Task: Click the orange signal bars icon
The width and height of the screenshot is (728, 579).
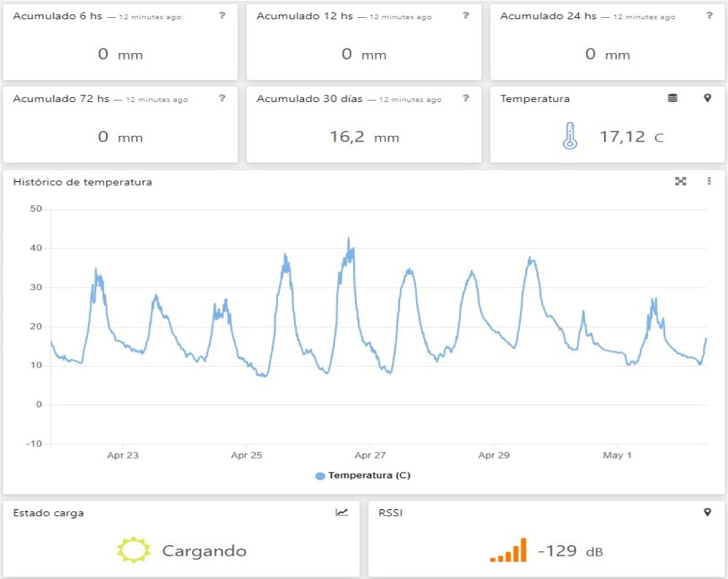Action: (x=509, y=551)
